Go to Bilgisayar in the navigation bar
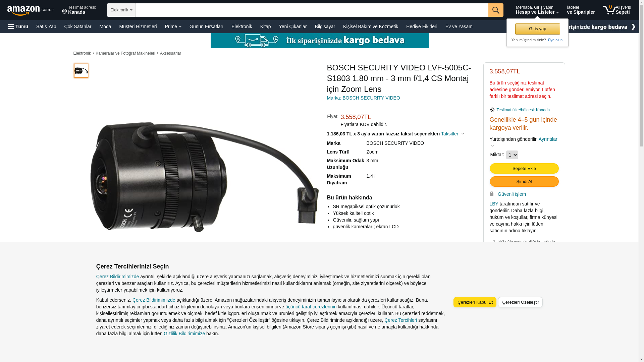Viewport: 644px width, 362px height. point(324,26)
